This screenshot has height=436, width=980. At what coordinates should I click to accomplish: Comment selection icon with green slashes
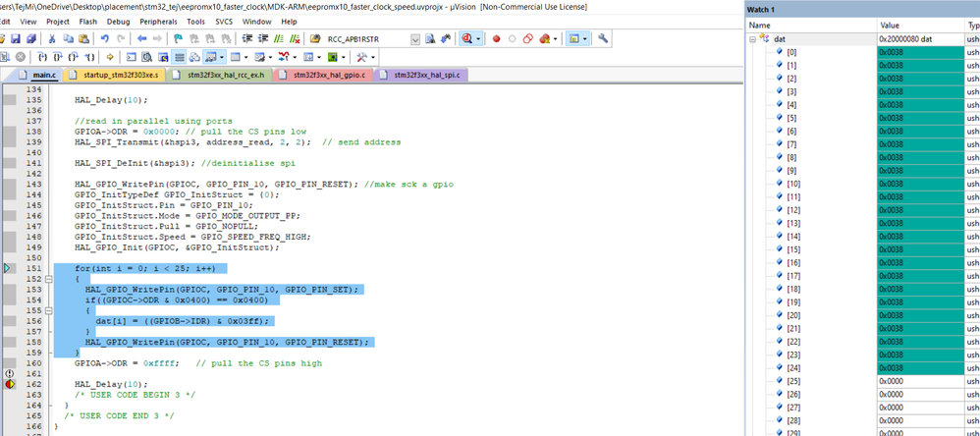coord(279,38)
